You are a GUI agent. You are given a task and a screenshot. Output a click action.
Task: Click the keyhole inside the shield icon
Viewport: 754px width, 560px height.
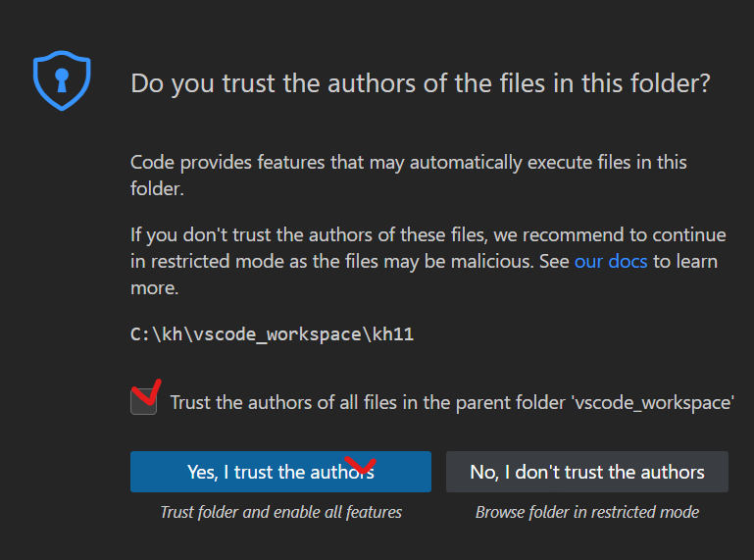[62, 80]
